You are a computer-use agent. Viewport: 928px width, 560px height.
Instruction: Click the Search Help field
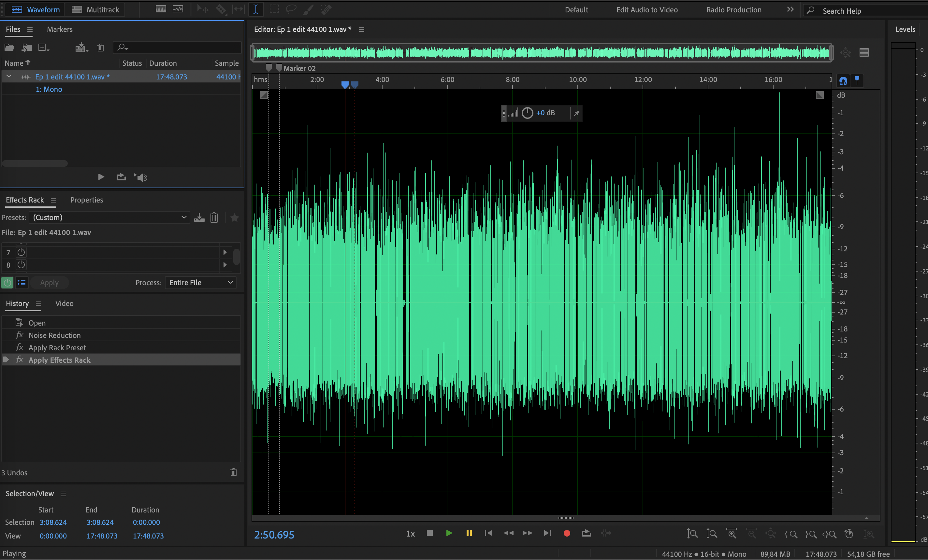coord(866,10)
